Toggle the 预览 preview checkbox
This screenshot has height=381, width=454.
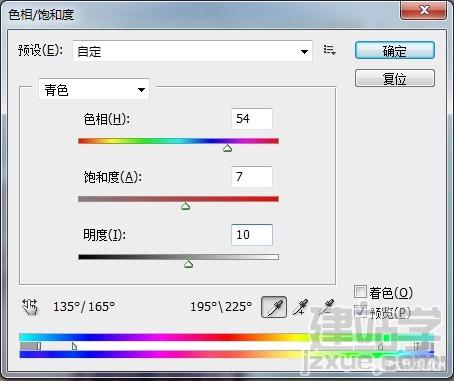tap(360, 311)
